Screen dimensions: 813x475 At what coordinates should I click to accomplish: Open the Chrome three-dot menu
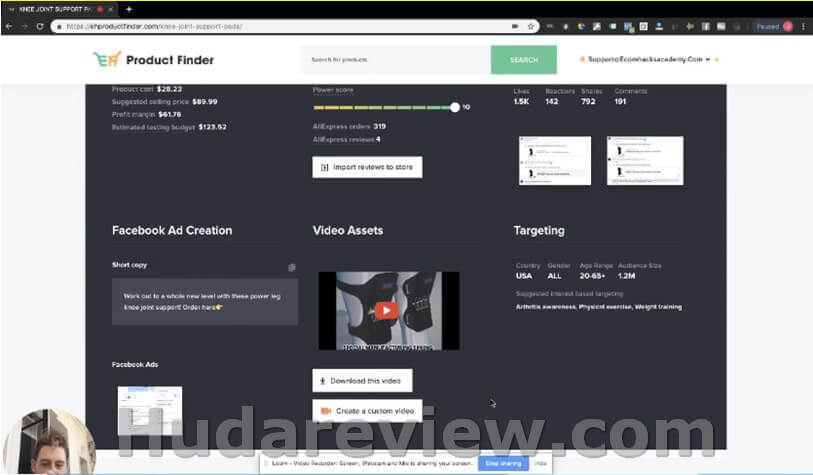804,26
